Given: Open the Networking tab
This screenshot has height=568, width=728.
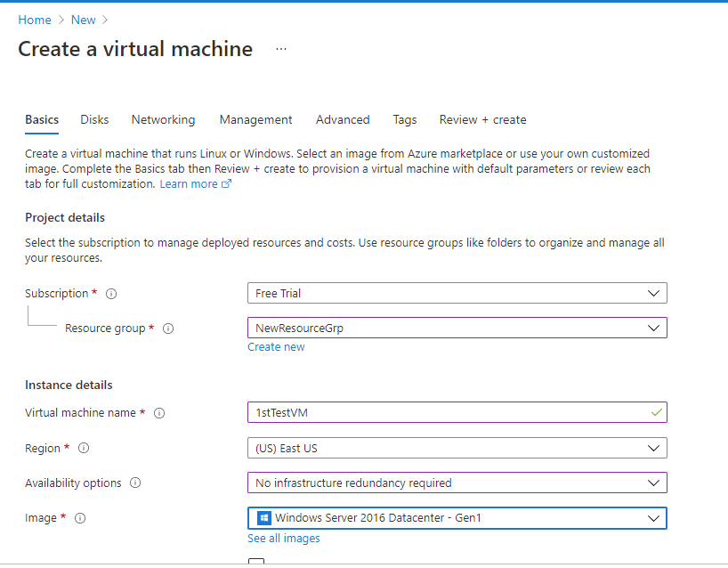Looking at the screenshot, I should 163,120.
